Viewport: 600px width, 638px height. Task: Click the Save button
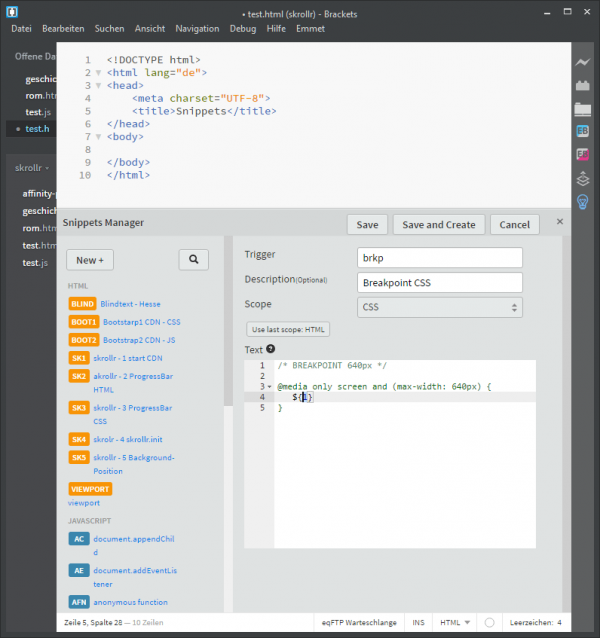(x=367, y=225)
